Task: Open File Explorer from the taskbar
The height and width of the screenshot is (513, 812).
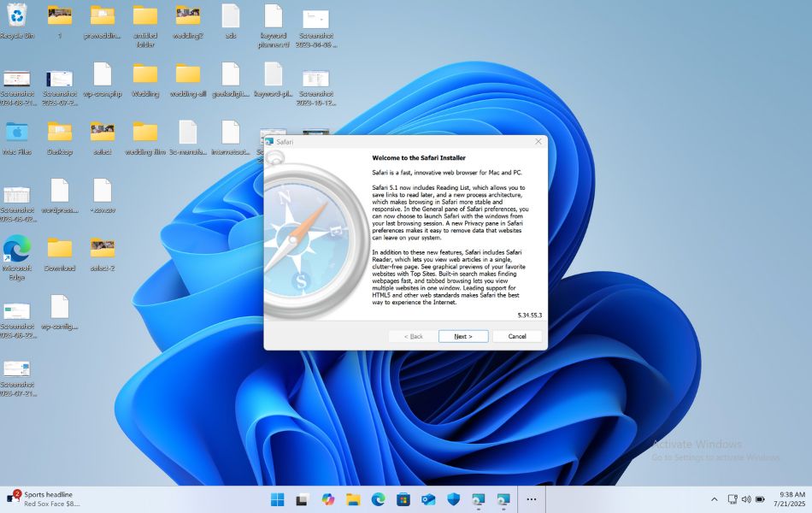Action: click(x=352, y=498)
